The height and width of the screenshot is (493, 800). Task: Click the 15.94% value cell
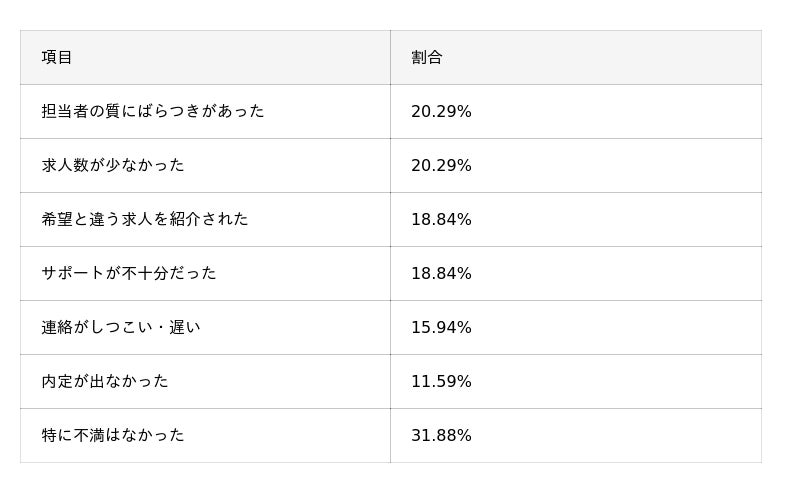tap(441, 327)
